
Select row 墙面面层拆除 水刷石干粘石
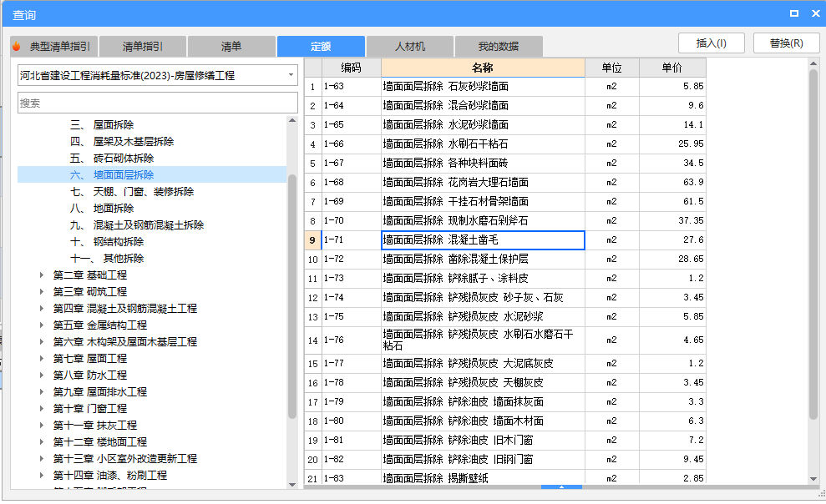pyautogui.click(x=504, y=144)
